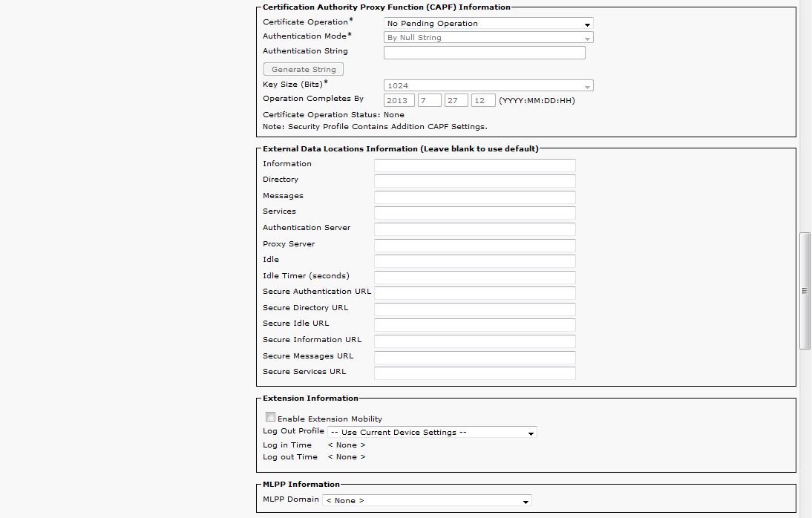This screenshot has width=812, height=518.
Task: Click the Services input field
Action: point(474,213)
